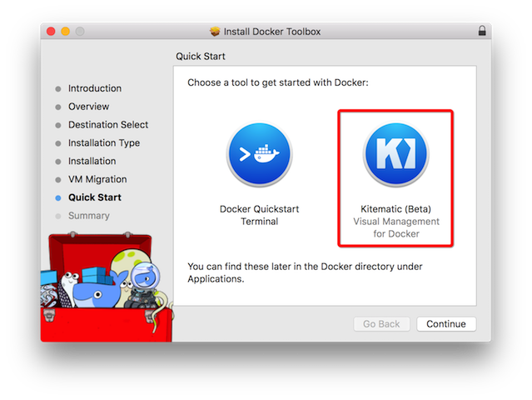This screenshot has width=532, height=400.
Task: Open the VM Migration step
Action: [x=97, y=179]
